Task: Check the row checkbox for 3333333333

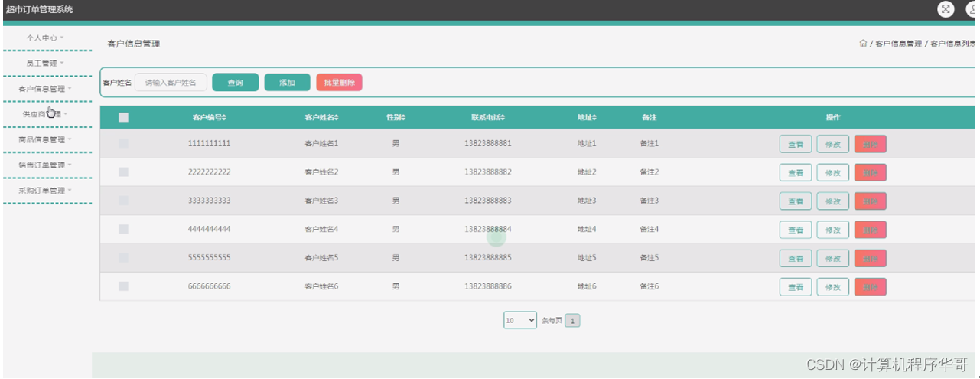Action: pyautogui.click(x=124, y=201)
